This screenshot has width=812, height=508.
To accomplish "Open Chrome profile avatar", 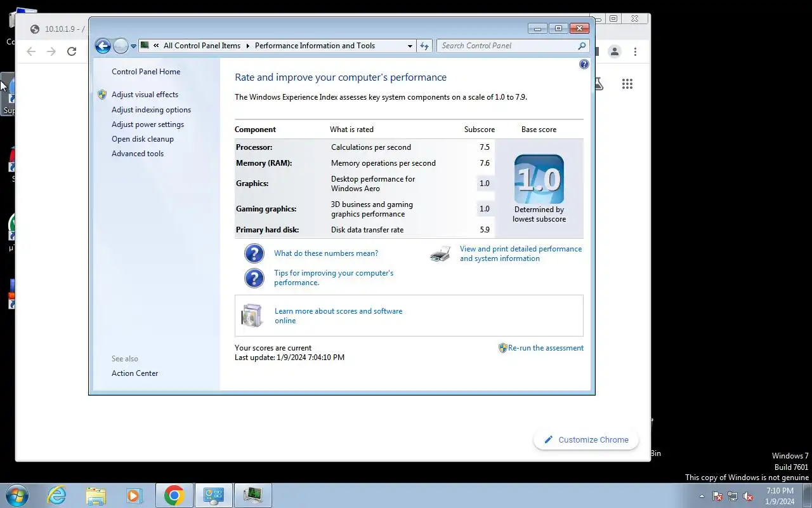I will click(614, 51).
